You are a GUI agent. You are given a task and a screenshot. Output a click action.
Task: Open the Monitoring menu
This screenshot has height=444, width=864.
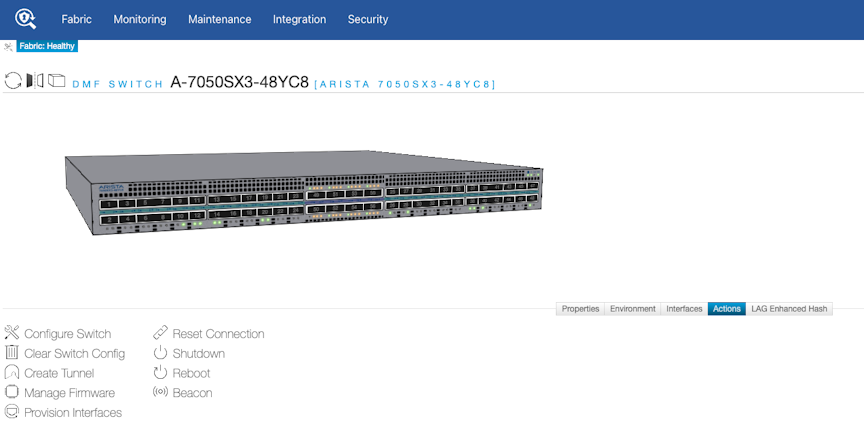(x=140, y=19)
